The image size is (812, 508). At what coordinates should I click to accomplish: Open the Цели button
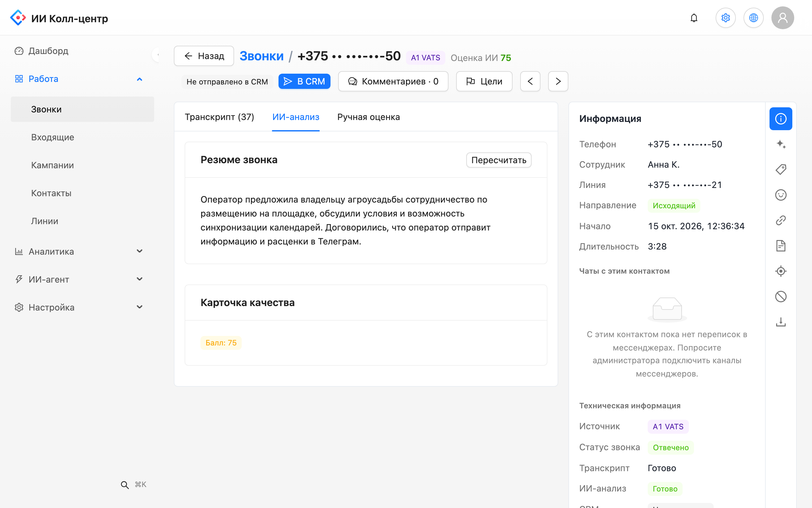[x=484, y=81]
